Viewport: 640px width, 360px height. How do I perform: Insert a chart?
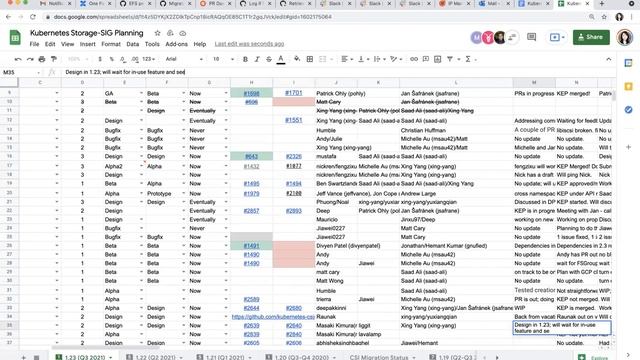pyautogui.click(x=438, y=59)
